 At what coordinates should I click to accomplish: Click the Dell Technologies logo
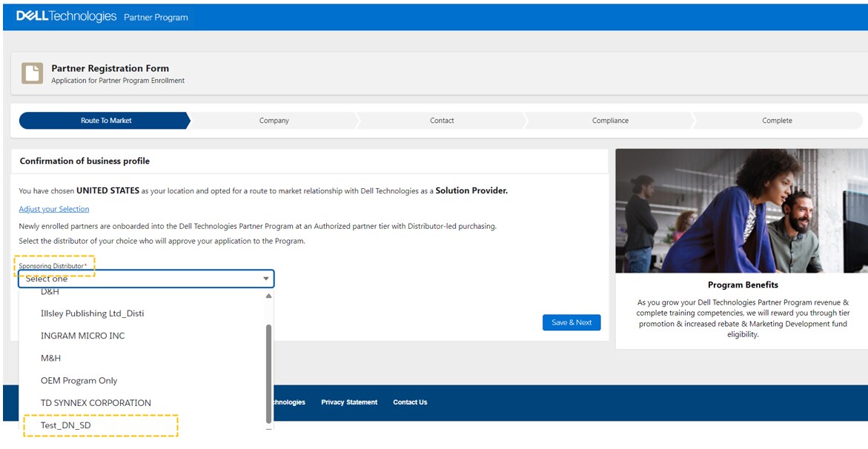tap(67, 16)
